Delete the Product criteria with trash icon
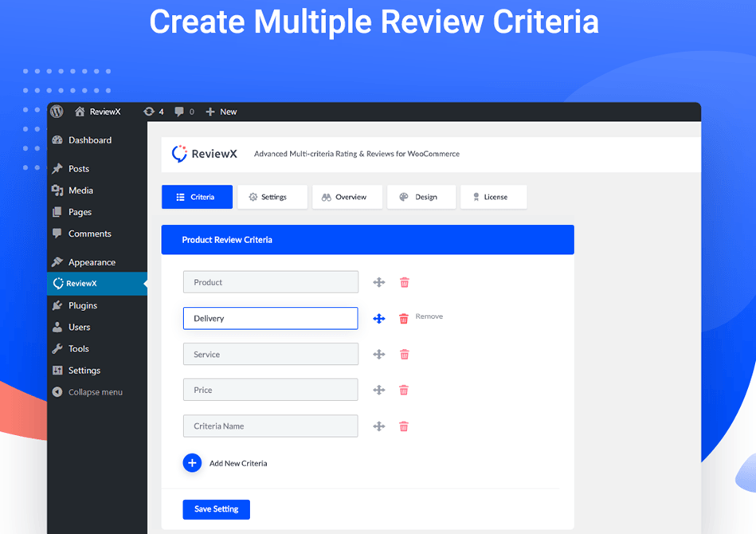756x534 pixels. (x=405, y=282)
